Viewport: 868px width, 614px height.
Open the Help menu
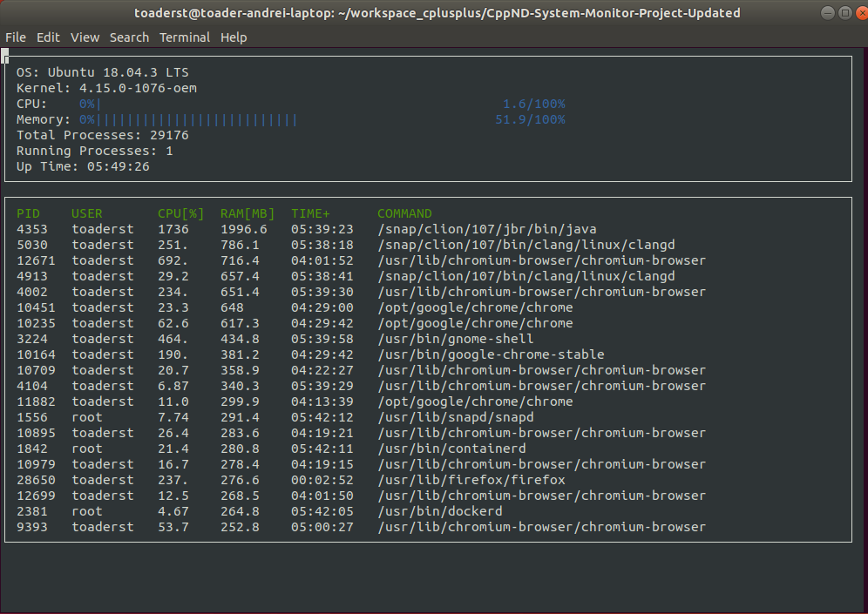coord(234,37)
